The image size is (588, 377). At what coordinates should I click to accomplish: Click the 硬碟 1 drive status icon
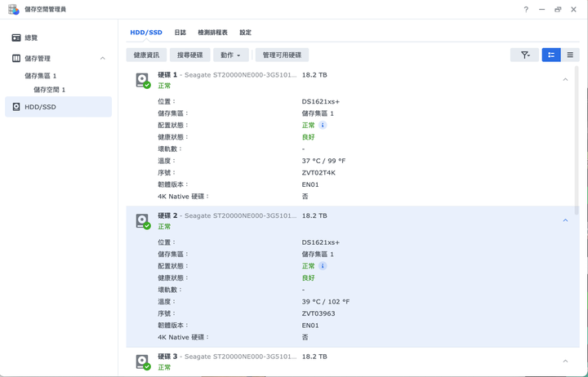[143, 81]
